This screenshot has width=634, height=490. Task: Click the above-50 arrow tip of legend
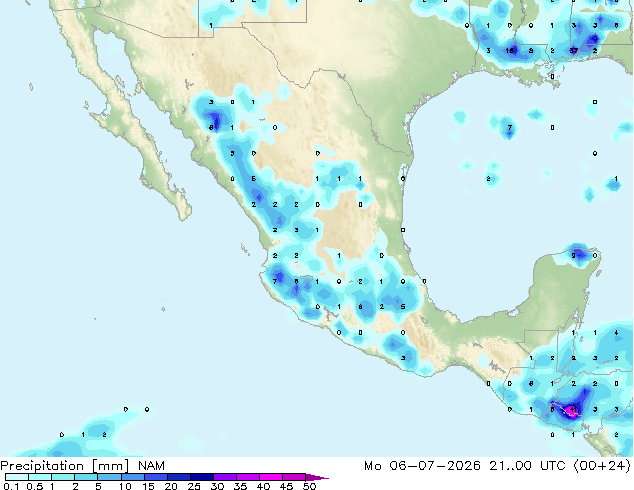(x=317, y=477)
